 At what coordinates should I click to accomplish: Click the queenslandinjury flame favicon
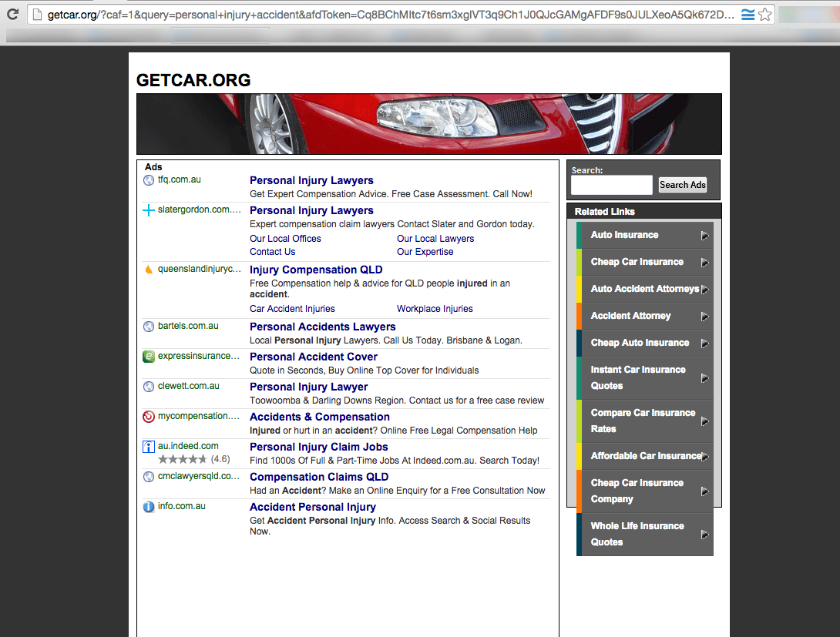pos(148,270)
